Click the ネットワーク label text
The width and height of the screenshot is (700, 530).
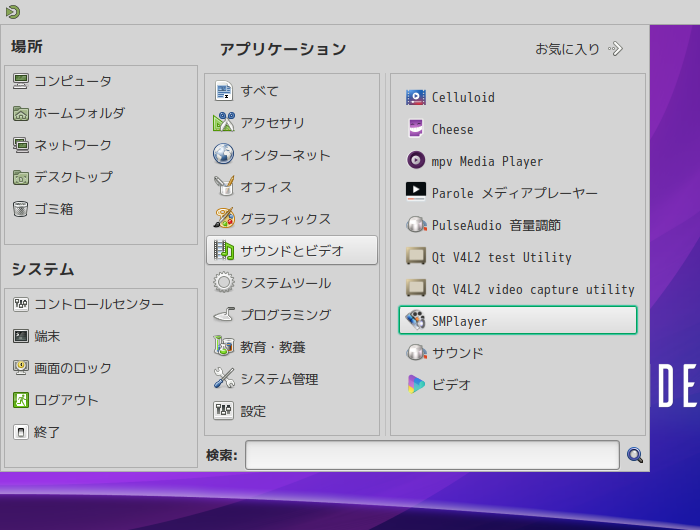pyautogui.click(x=73, y=145)
